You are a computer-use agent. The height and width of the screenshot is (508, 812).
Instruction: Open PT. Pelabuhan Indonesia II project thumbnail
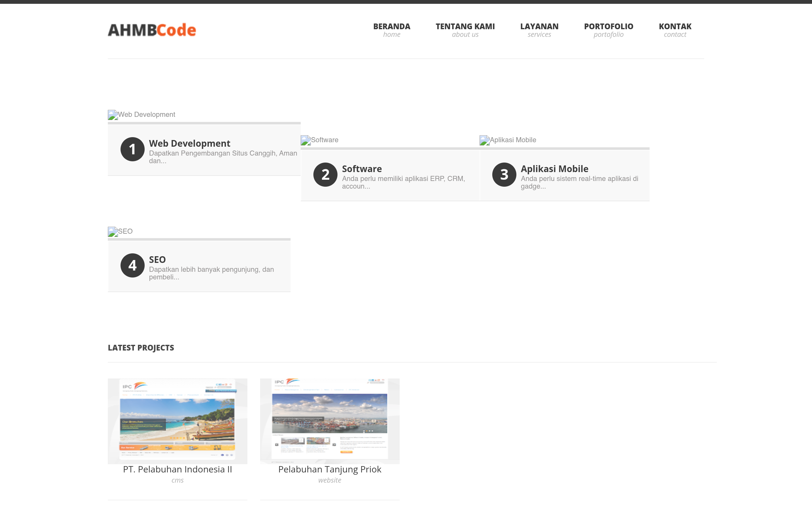tap(178, 421)
